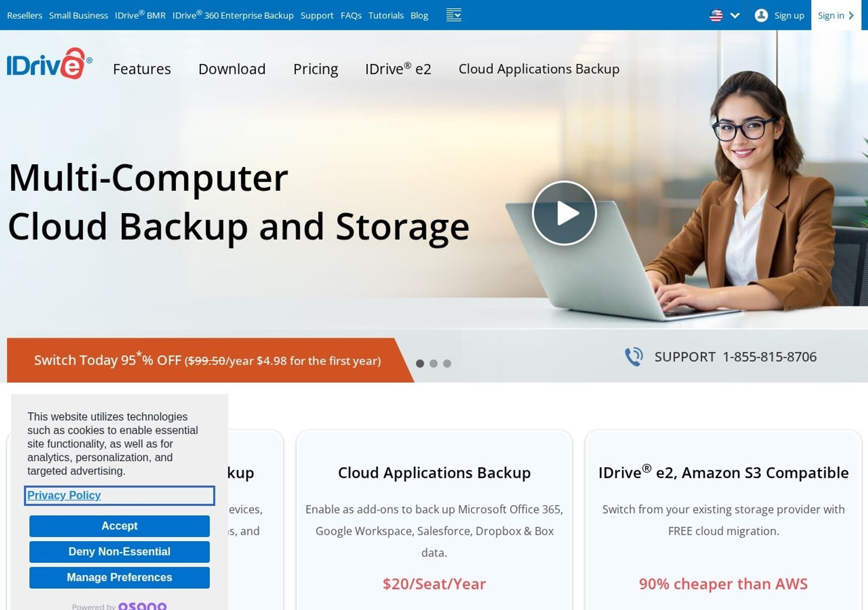Click the Sign up user avatar icon
The image size is (868, 610).
(761, 15)
